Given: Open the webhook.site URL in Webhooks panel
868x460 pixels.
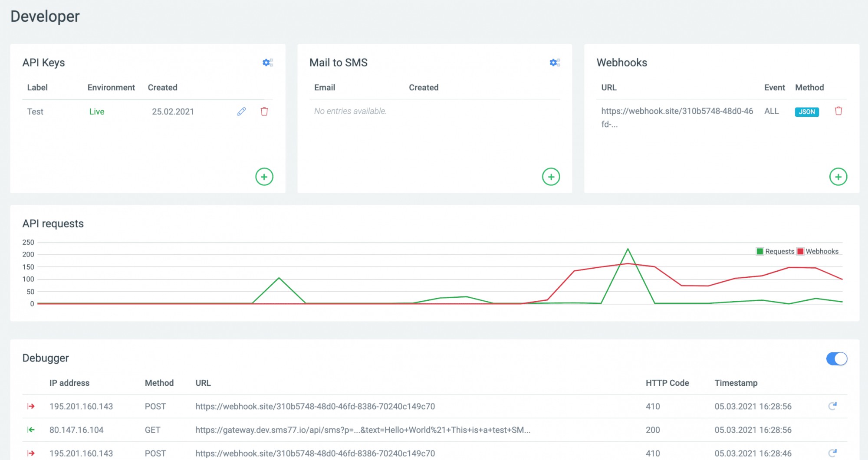Looking at the screenshot, I should (677, 111).
